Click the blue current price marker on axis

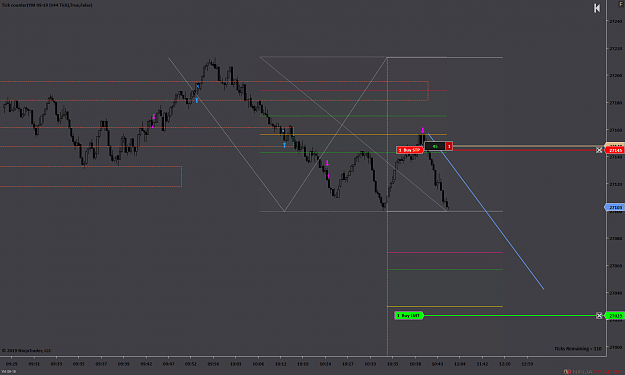coord(615,207)
